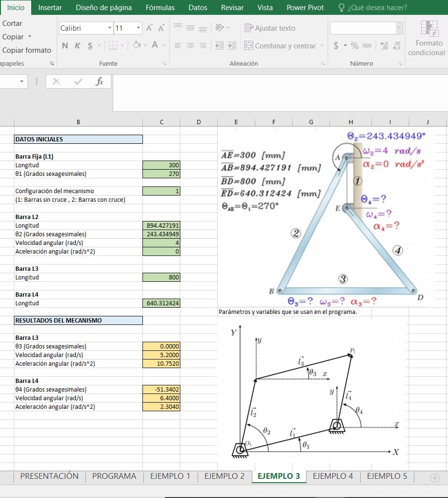448x498 pixels.
Task: Click Copiar formato
Action: pos(27,50)
